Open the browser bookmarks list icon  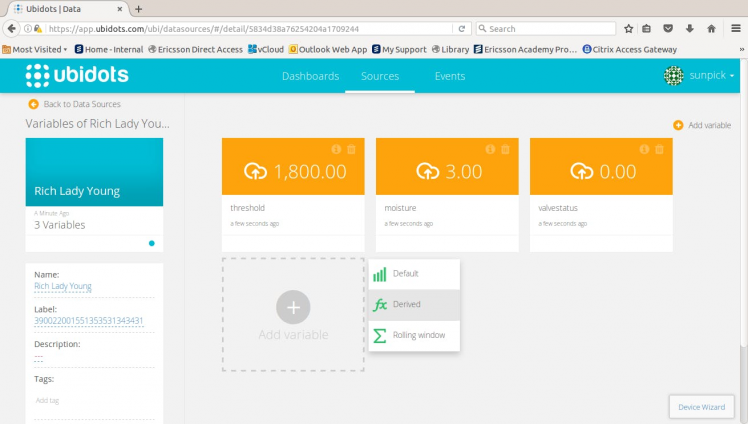(x=646, y=29)
